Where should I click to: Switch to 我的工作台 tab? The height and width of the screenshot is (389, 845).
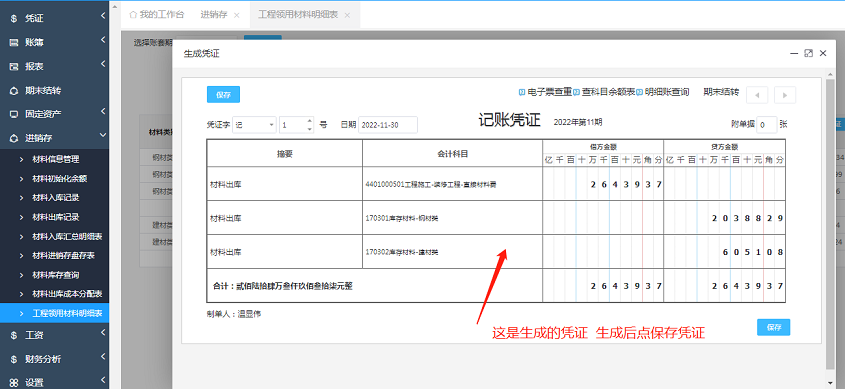tap(157, 15)
